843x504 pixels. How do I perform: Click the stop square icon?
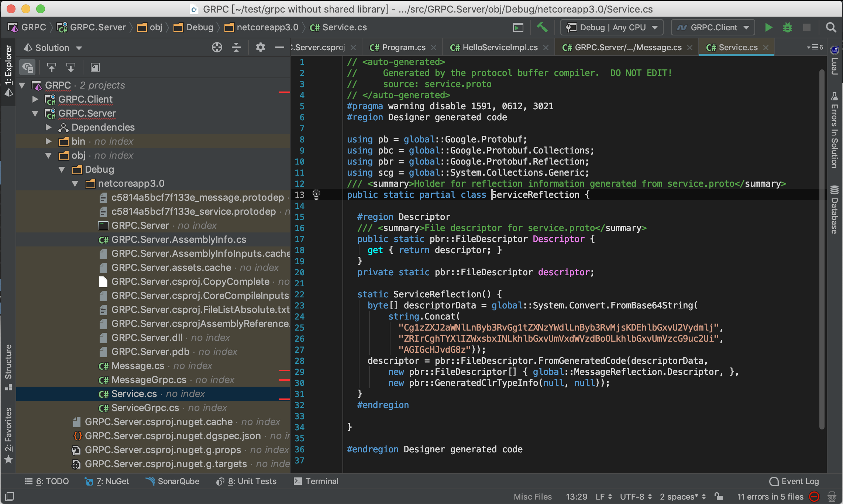point(807,28)
